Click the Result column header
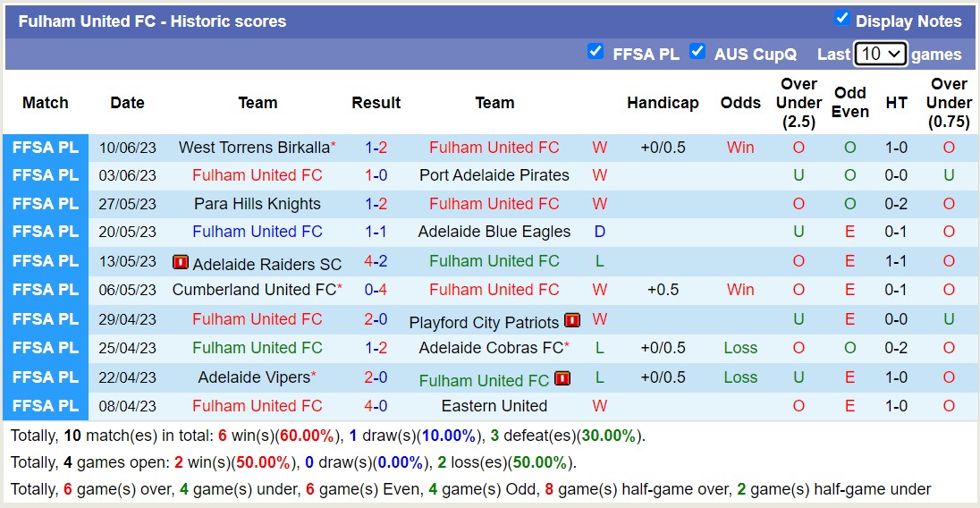The height and width of the screenshot is (508, 980). (376, 103)
